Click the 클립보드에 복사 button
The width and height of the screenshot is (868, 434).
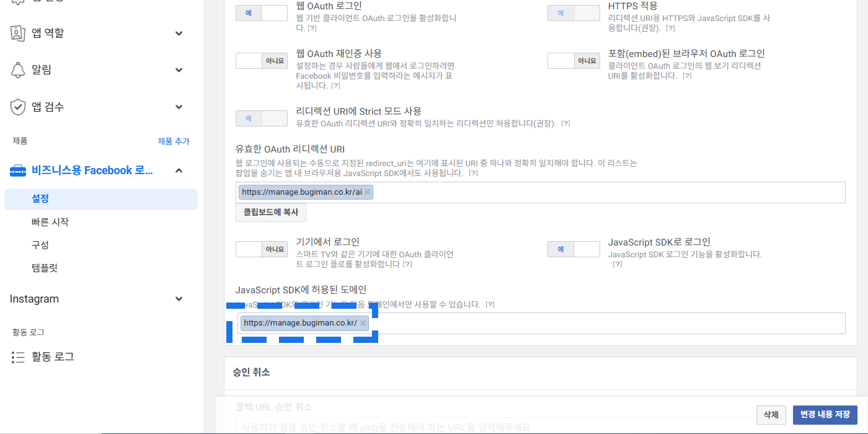coord(271,212)
